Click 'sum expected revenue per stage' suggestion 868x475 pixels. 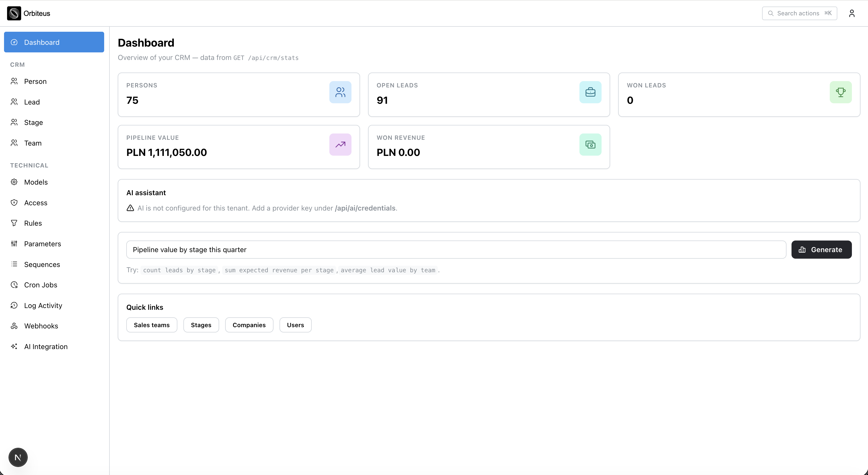tap(279, 270)
